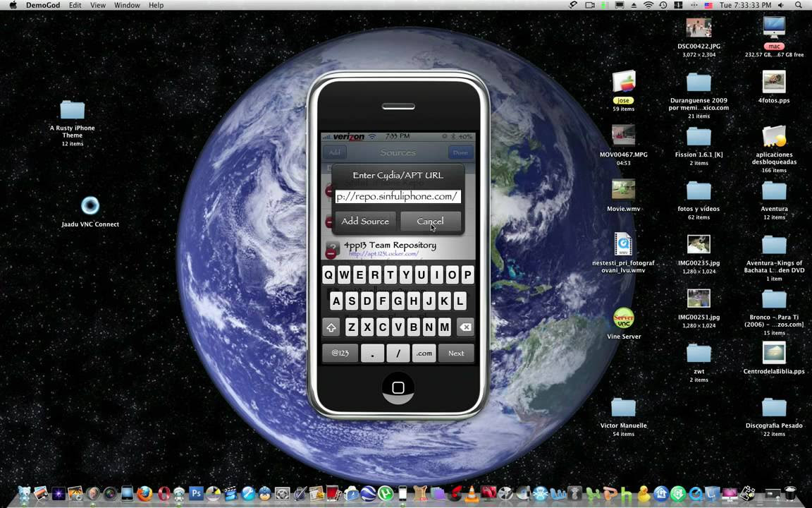Tap the delete icon beside 4pp13 Team Repository
Viewport: 812px width, 508px height.
pyautogui.click(x=331, y=254)
